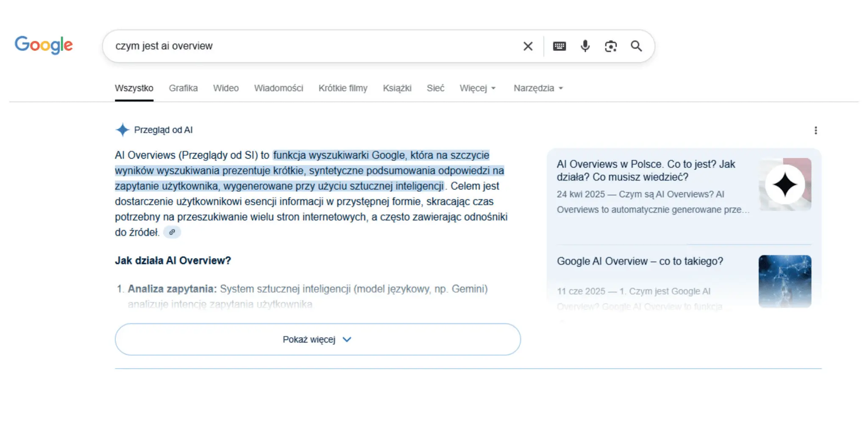The image size is (868, 425).
Task: Switch to the Grafika tab
Action: tap(183, 88)
